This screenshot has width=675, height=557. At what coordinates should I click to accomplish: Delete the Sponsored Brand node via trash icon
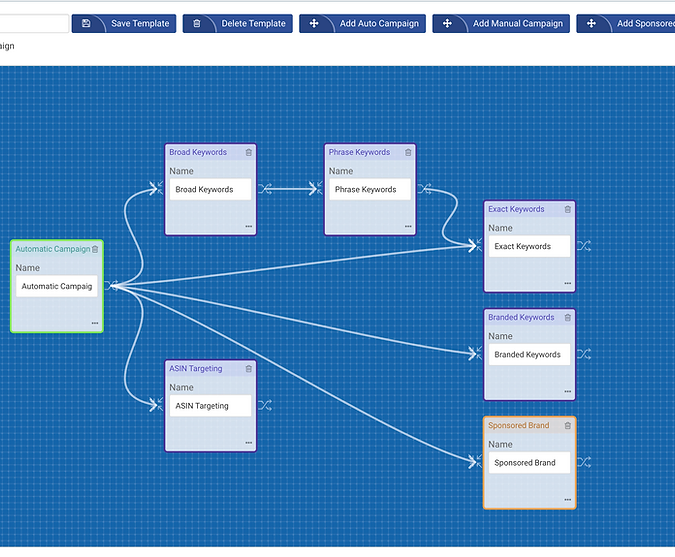[568, 425]
